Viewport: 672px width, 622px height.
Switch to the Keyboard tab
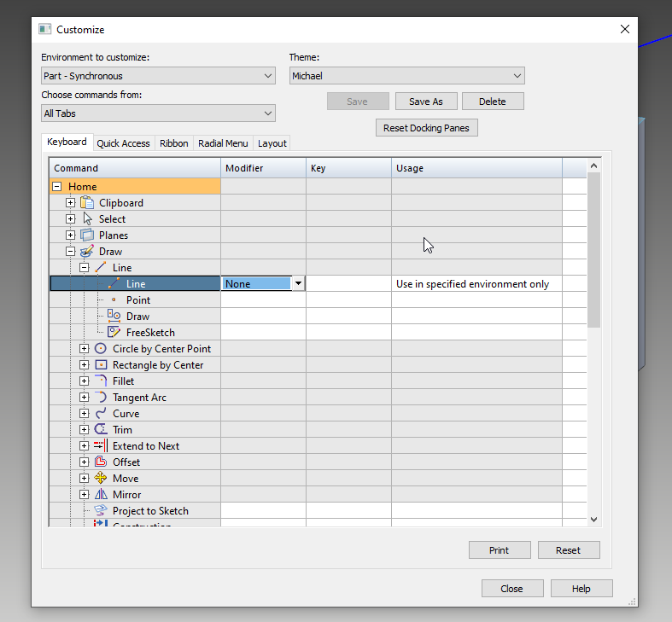click(x=67, y=142)
